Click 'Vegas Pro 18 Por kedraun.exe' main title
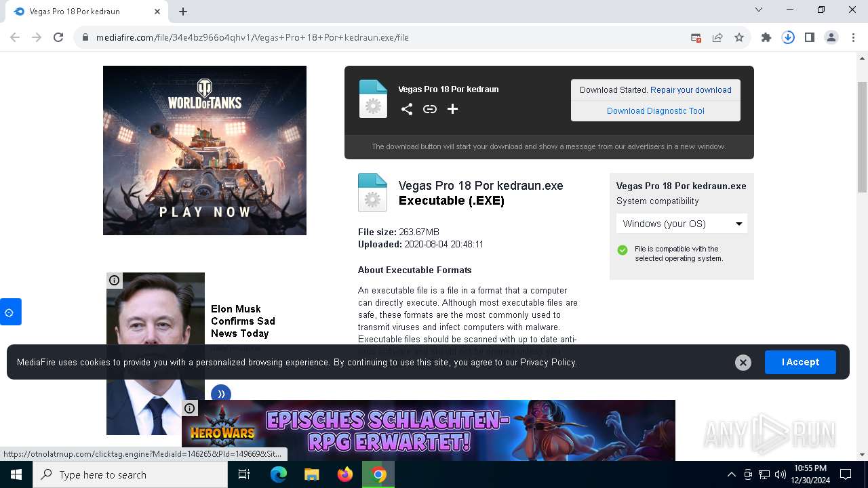This screenshot has height=488, width=868. pos(481,186)
